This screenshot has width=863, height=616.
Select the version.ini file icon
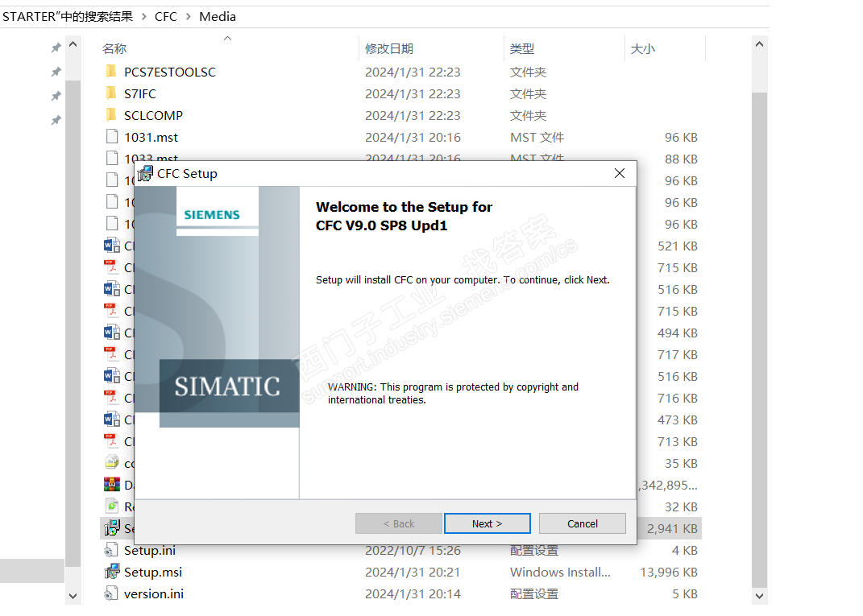click(x=112, y=593)
